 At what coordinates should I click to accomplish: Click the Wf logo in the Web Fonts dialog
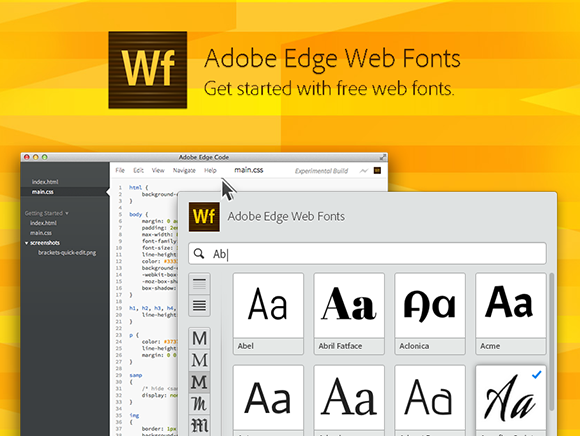204,217
